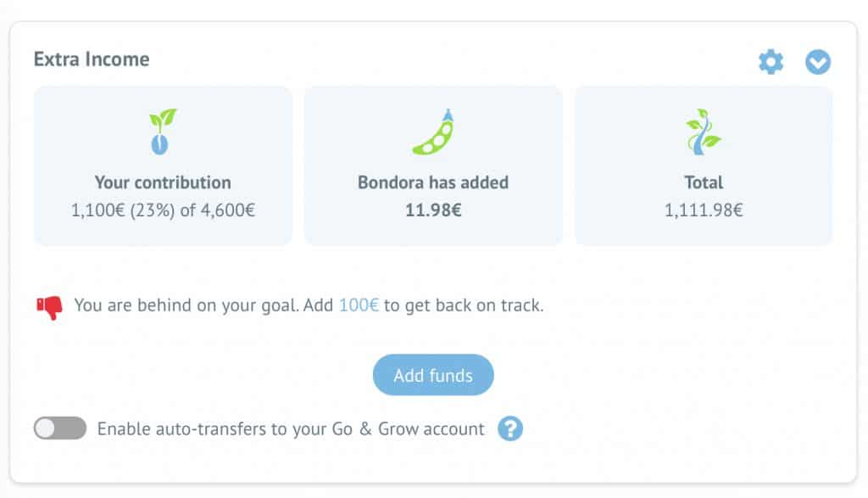Viewport: 868px width, 498px height.
Task: Click the behind on your goal message
Action: [309, 305]
